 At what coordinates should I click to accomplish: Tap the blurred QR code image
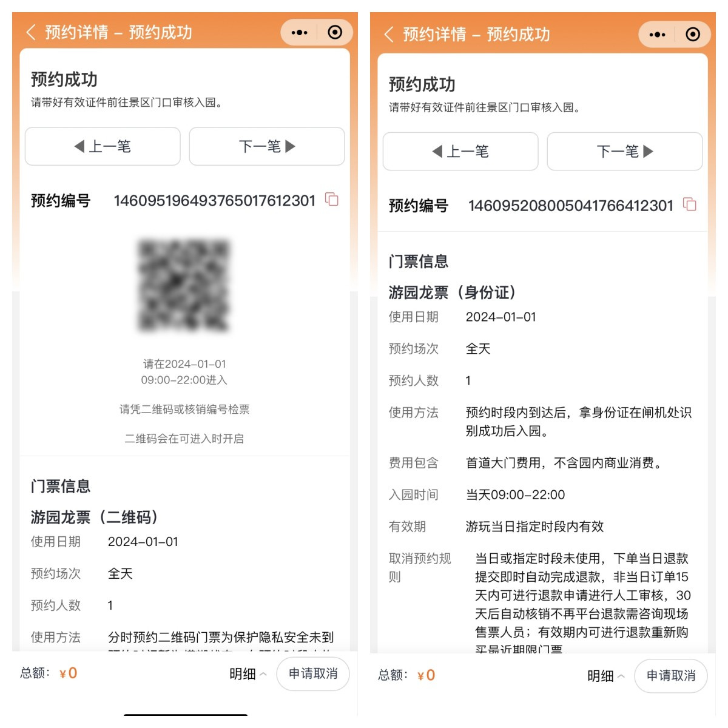coord(184,286)
